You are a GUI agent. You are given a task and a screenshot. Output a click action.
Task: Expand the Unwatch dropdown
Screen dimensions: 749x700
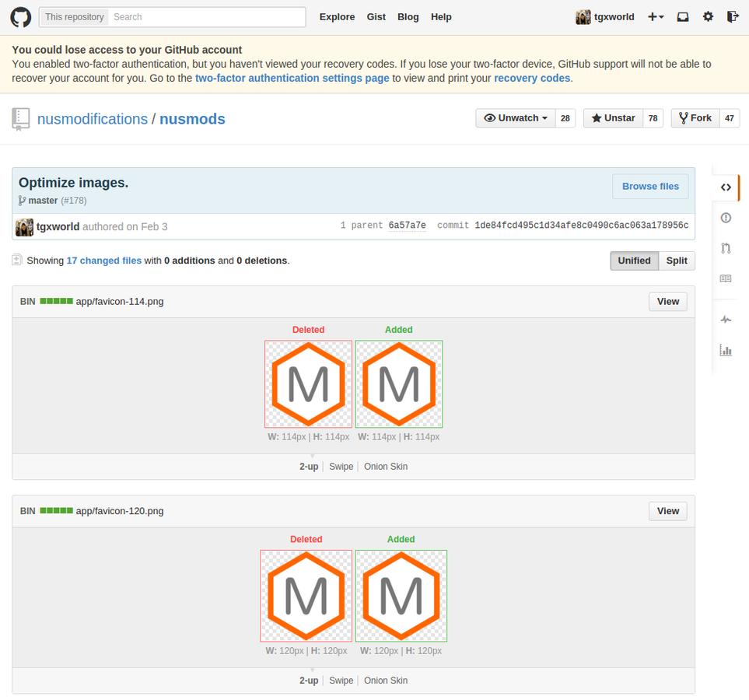[516, 118]
